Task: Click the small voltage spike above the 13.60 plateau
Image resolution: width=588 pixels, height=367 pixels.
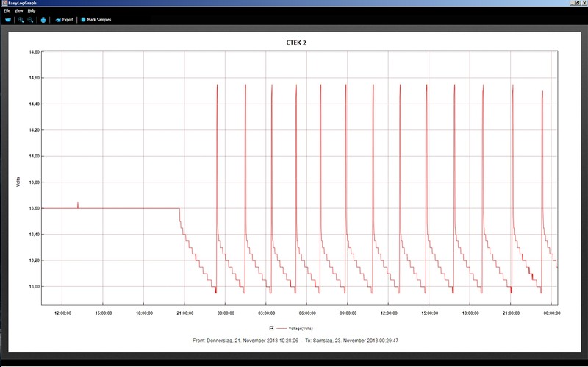Action: click(x=78, y=204)
